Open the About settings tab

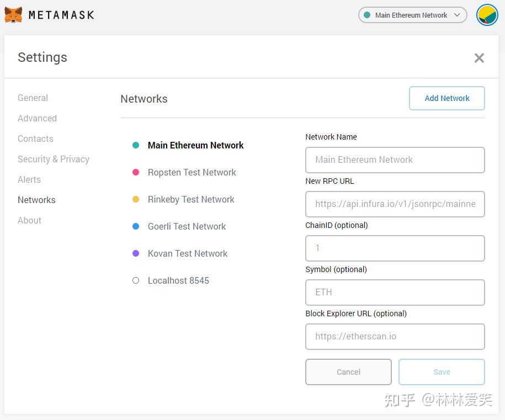pyautogui.click(x=30, y=220)
